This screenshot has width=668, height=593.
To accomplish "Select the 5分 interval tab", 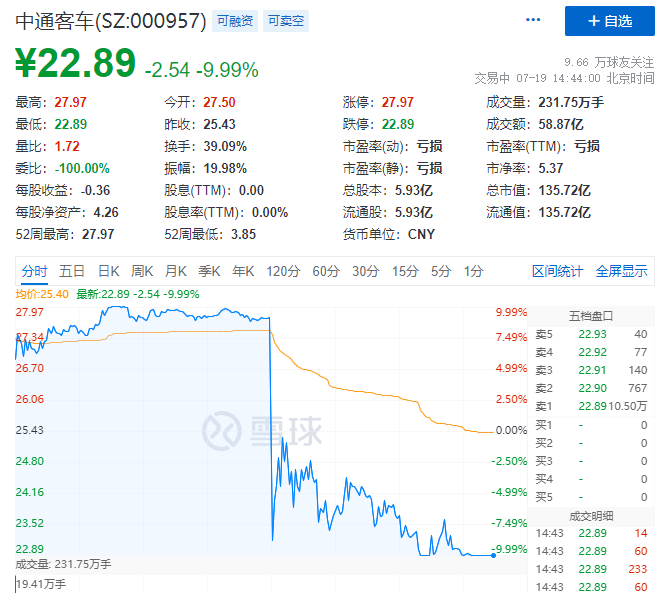I will pyautogui.click(x=441, y=271).
